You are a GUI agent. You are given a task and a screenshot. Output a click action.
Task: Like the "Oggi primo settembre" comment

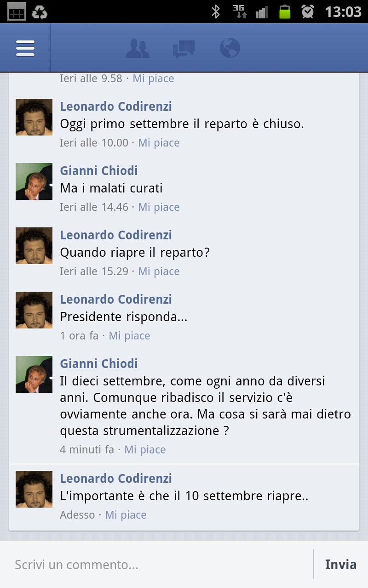pos(159,143)
